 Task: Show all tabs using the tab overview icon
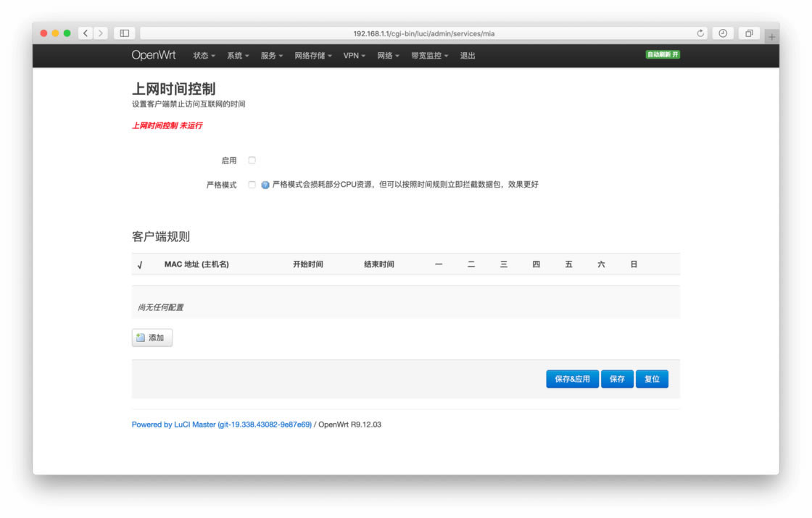click(x=748, y=33)
